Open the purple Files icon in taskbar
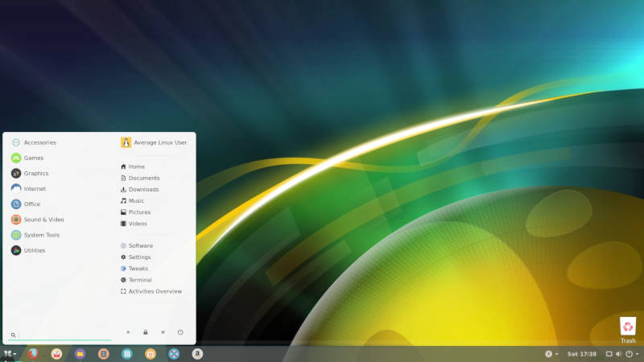This screenshot has width=644, height=362. [x=80, y=354]
